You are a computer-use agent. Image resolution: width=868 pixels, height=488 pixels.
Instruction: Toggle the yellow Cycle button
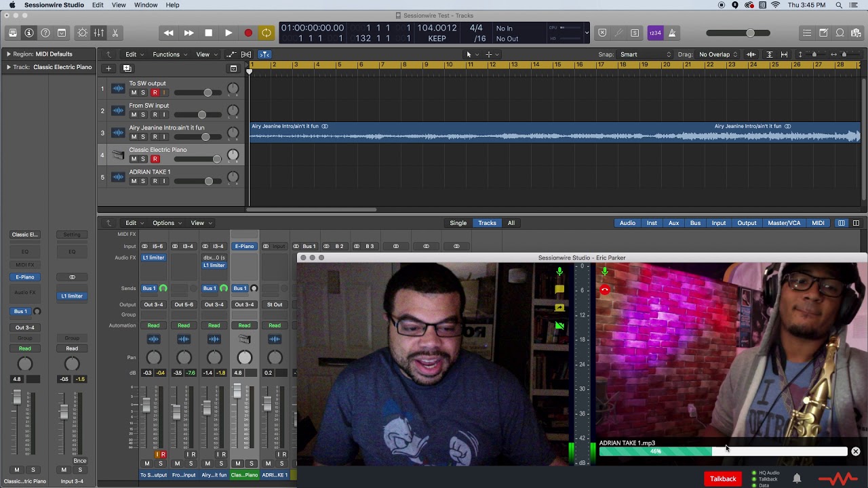(x=267, y=33)
